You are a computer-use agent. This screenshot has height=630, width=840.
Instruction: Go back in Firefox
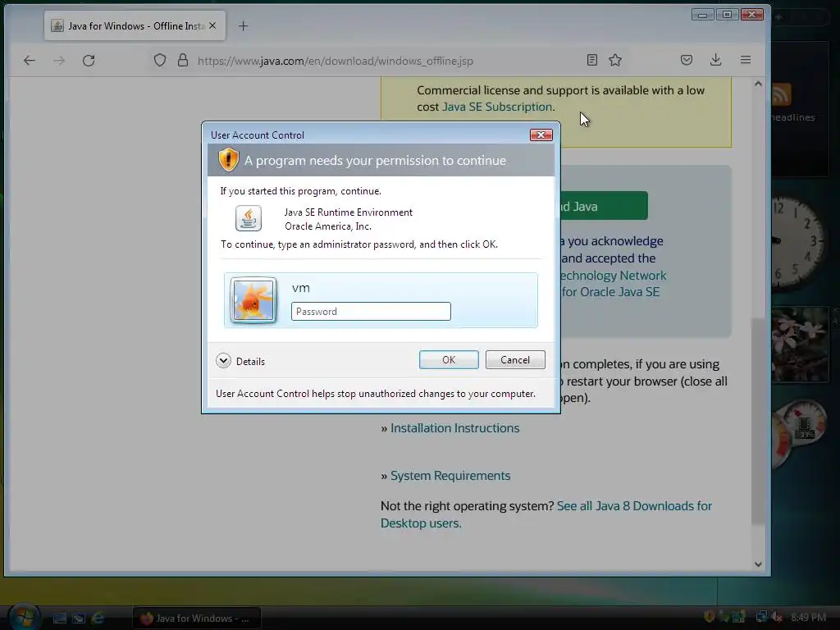[x=30, y=61]
